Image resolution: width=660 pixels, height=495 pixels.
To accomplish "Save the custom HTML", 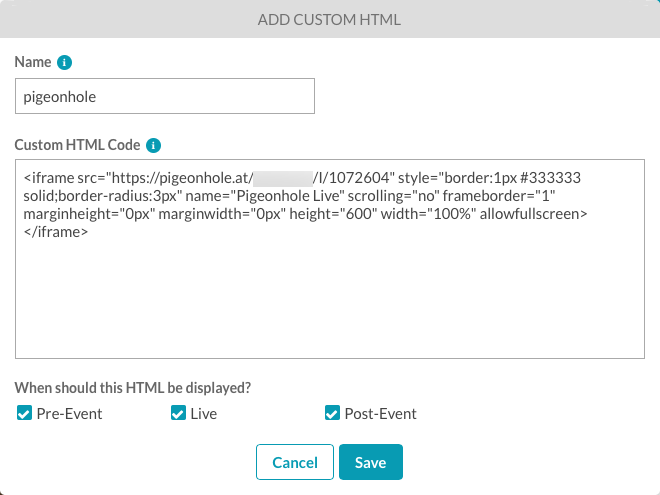I will pyautogui.click(x=371, y=462).
